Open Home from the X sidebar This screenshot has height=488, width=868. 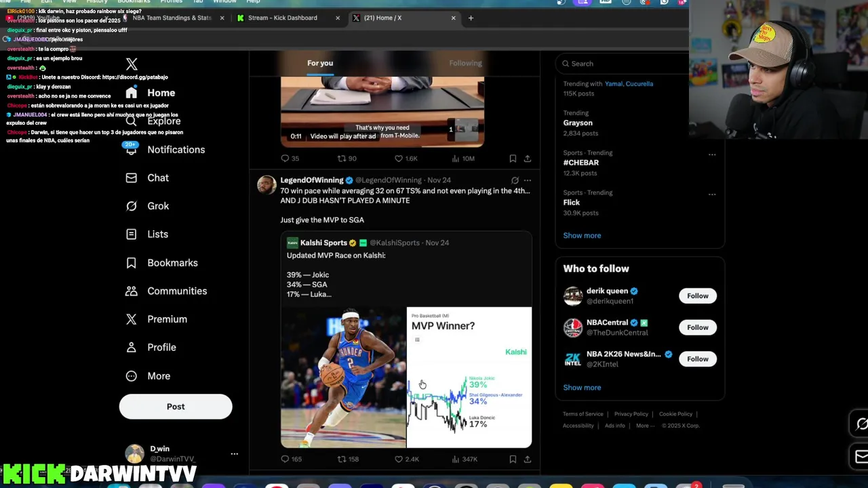point(151,93)
